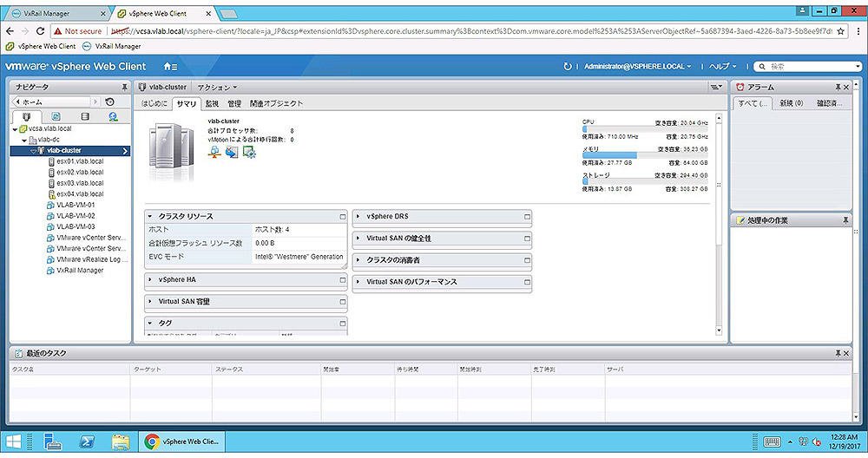Maximize the vSphere HA portlet
The image size is (868, 458).
pos(343,280)
